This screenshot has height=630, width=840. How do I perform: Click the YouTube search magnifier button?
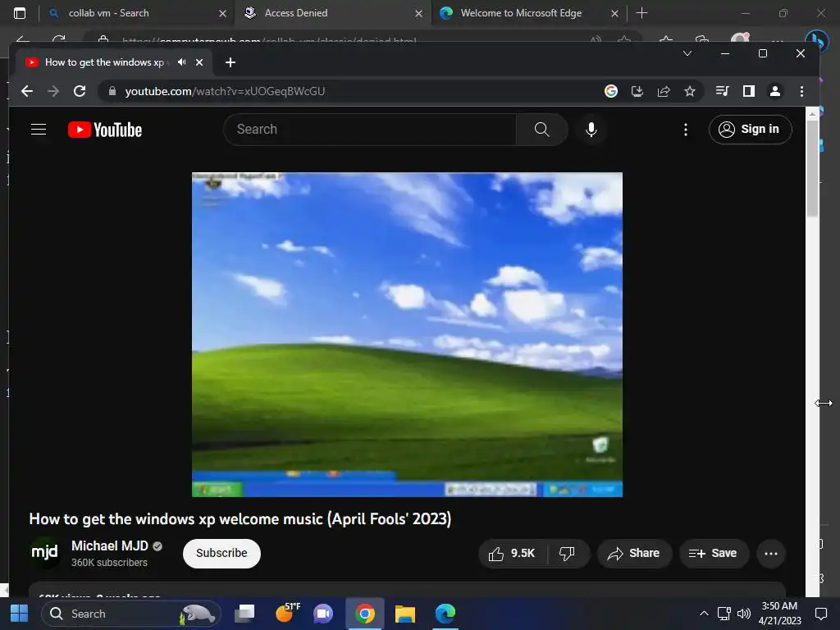541,129
